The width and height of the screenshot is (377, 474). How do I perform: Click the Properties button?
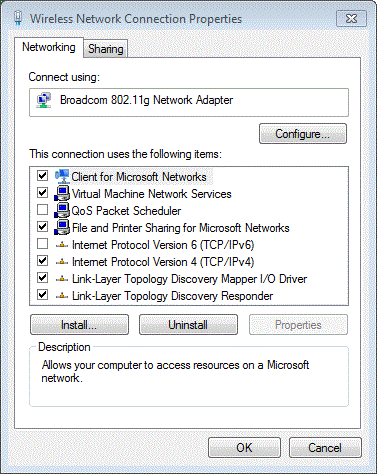point(298,325)
